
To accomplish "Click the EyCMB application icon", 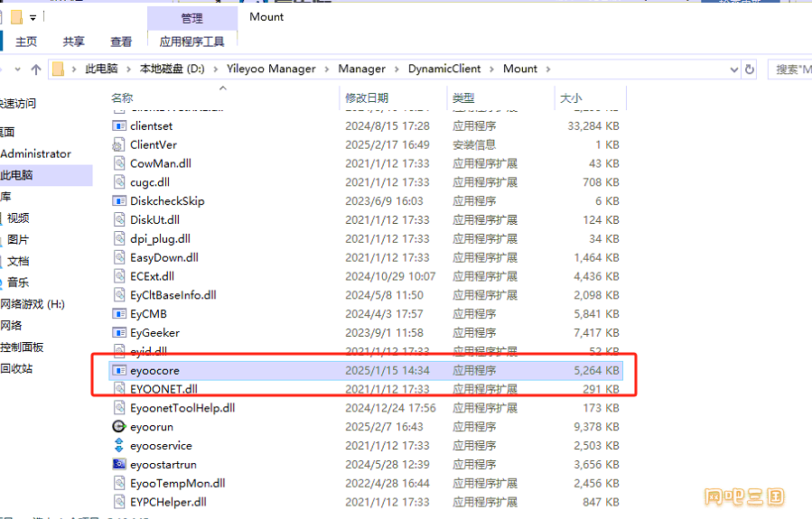I will pyautogui.click(x=119, y=313).
